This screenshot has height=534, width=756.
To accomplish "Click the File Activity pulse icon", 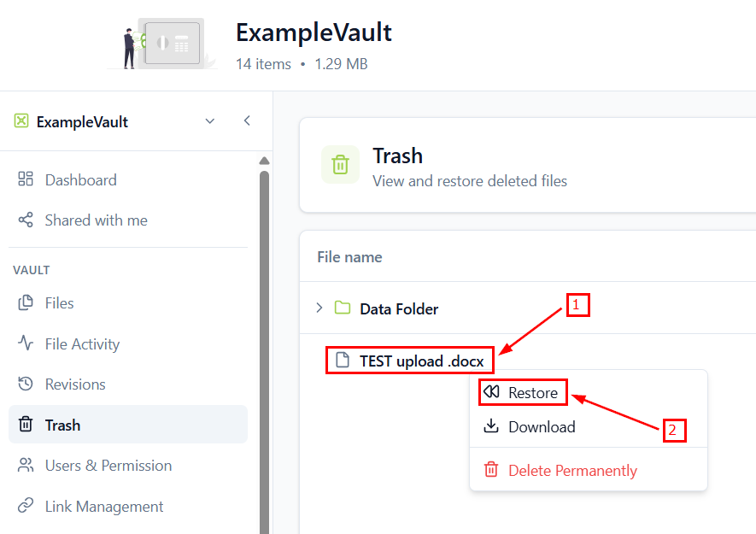I will (x=26, y=343).
